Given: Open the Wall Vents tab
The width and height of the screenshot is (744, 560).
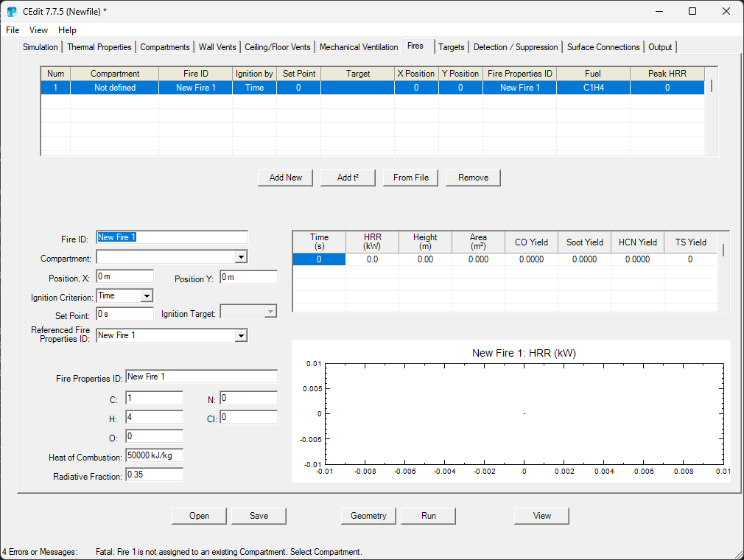Looking at the screenshot, I should [217, 47].
